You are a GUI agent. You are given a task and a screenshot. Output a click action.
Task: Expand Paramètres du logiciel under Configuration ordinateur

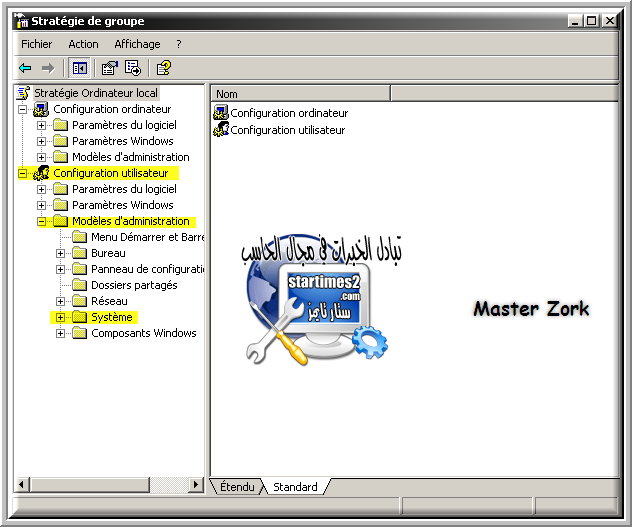point(42,125)
